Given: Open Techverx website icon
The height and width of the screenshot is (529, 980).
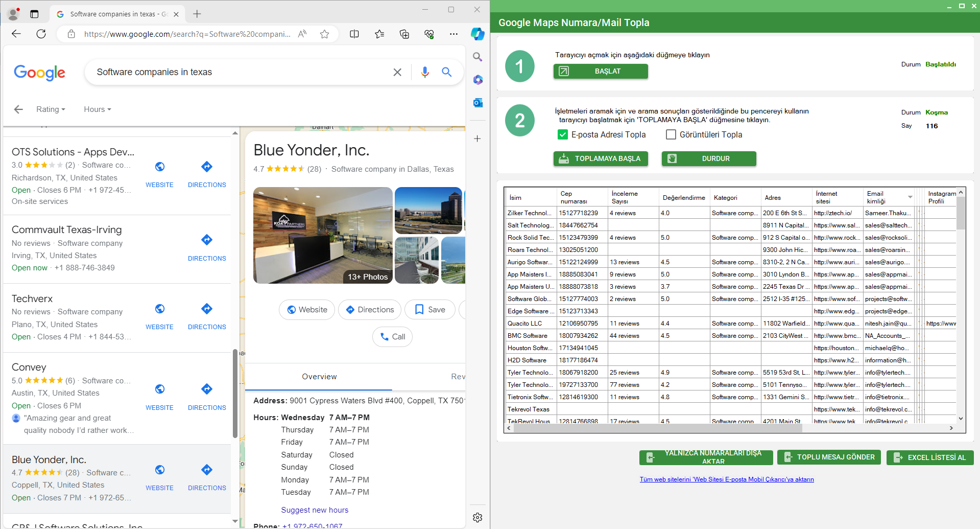Looking at the screenshot, I should [159, 309].
